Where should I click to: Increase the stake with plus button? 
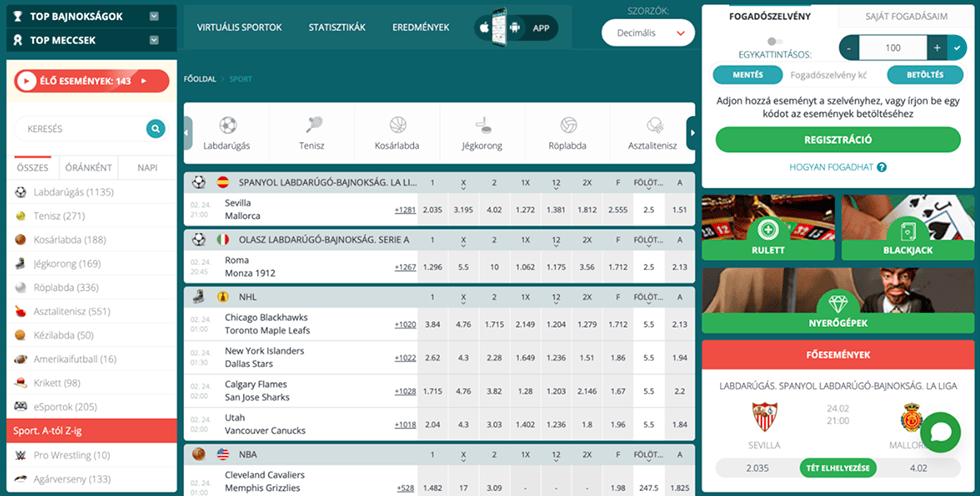[x=937, y=47]
